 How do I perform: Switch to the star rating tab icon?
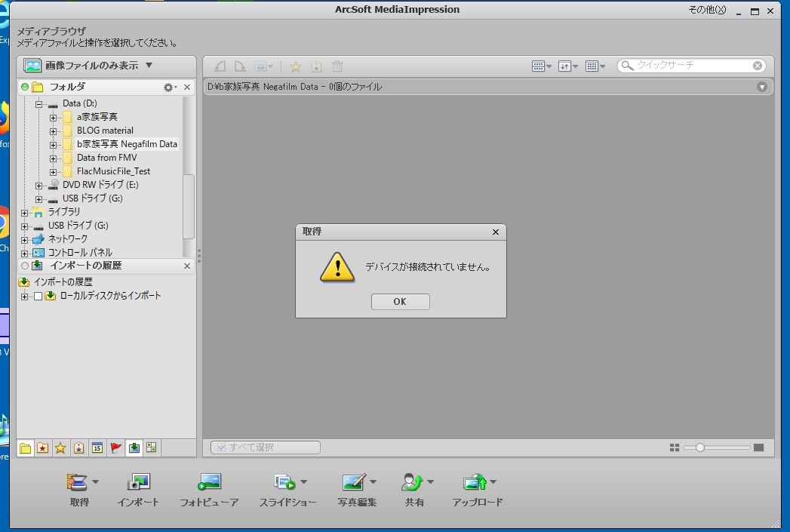[x=60, y=447]
